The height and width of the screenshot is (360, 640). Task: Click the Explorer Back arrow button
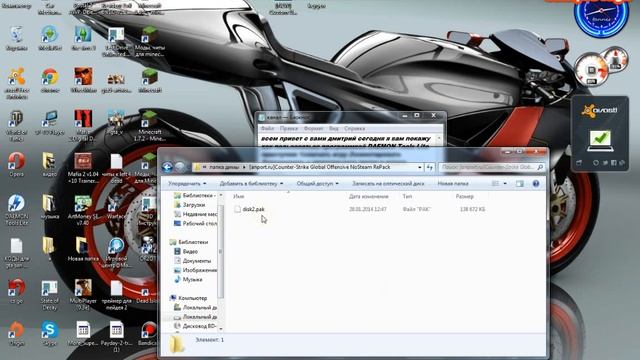pyautogui.click(x=167, y=167)
